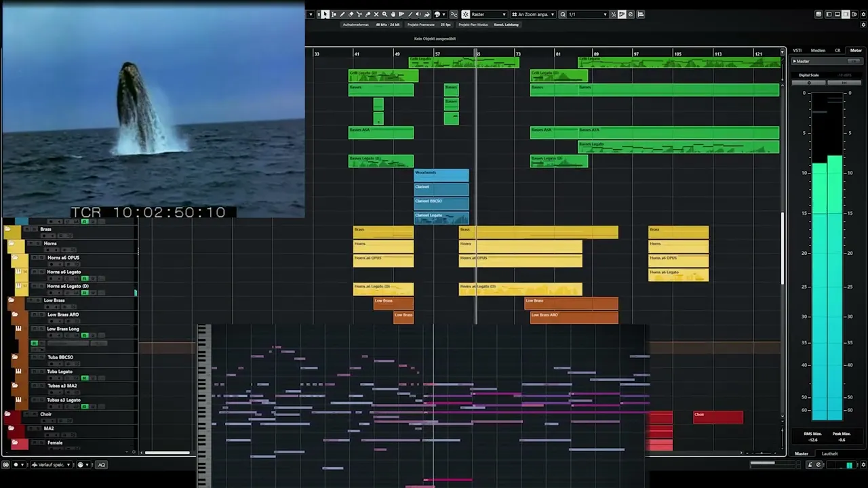Click the whale video preview thumbnail
Viewport: 868px width, 488px height.
point(153,110)
